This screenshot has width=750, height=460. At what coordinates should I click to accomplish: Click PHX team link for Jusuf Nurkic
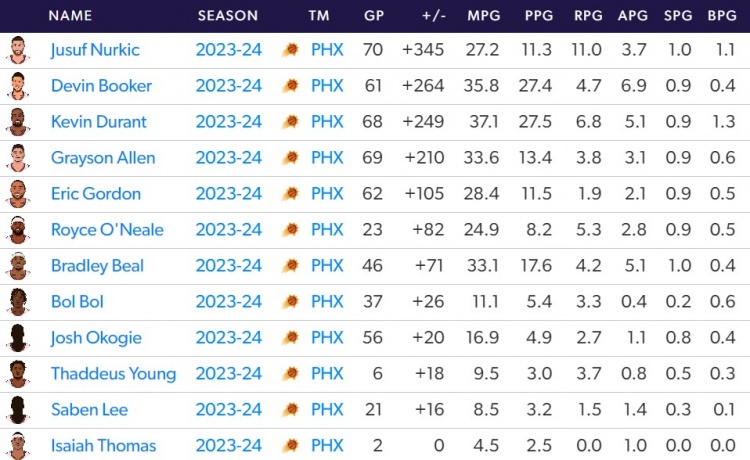327,50
